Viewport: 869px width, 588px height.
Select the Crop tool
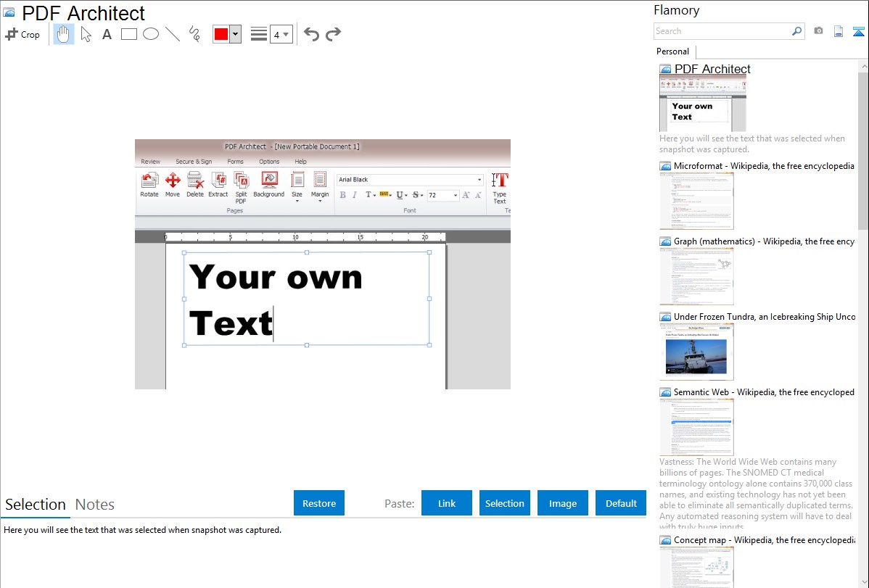point(22,34)
